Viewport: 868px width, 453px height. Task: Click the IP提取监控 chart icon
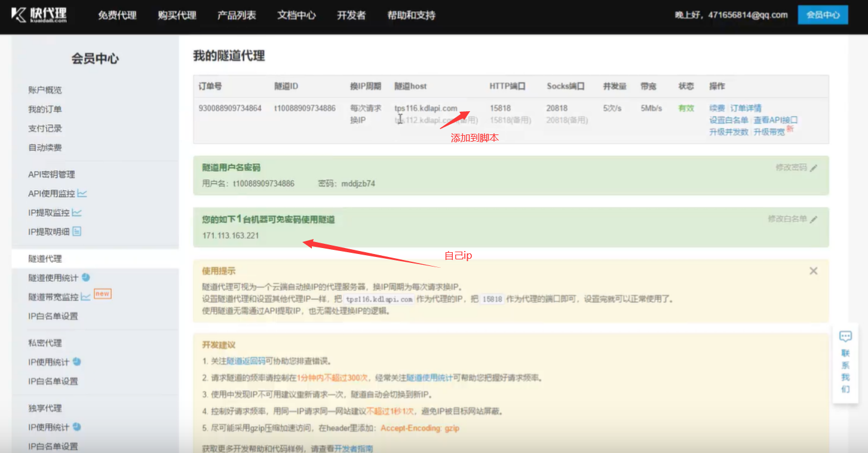(77, 213)
